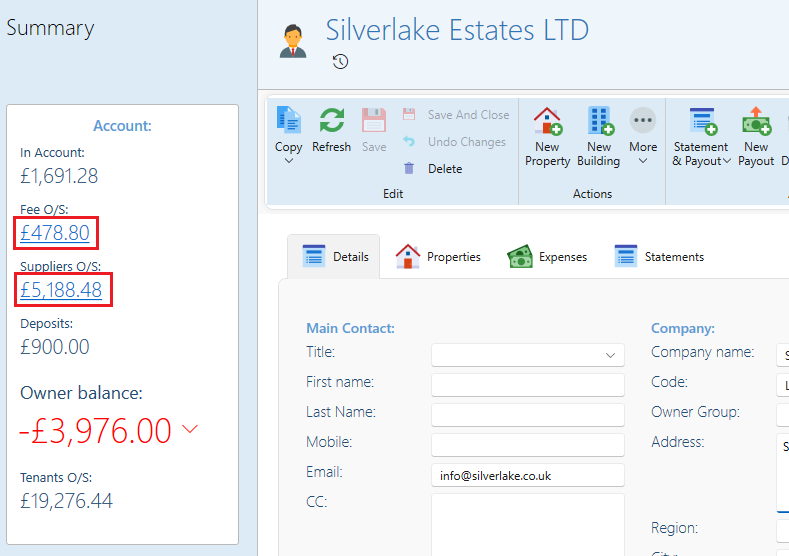Open the Statements tab
This screenshot has height=556, width=789.
click(x=659, y=257)
